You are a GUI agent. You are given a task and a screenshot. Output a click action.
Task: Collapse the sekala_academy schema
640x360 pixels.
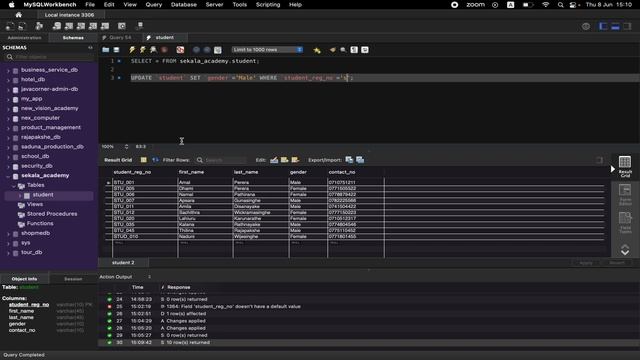coord(8,176)
